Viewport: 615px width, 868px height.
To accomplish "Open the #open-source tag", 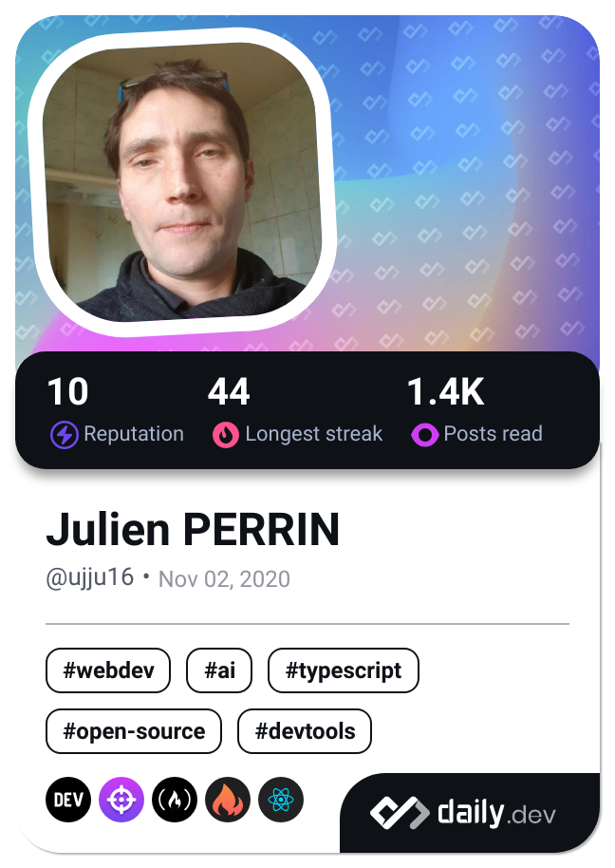I will click(x=133, y=731).
